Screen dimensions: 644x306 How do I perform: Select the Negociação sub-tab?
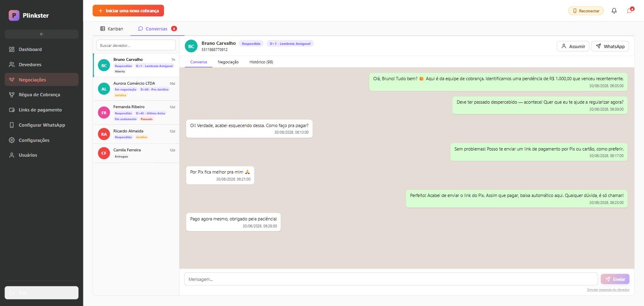coord(228,62)
